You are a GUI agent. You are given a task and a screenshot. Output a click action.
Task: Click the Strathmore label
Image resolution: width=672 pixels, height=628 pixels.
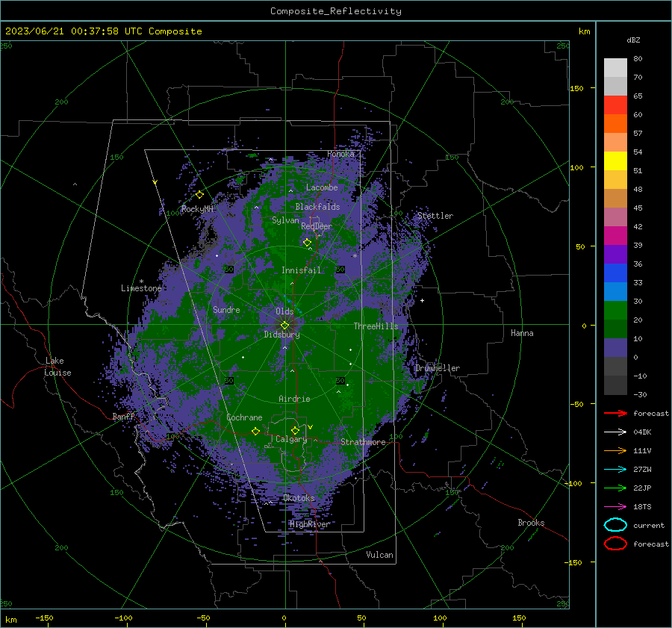[363, 442]
